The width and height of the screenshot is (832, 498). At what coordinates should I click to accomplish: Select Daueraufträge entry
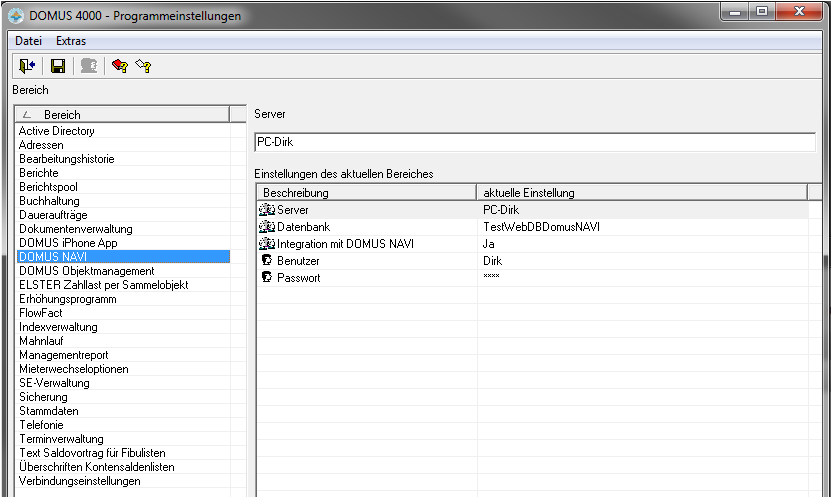pyautogui.click(x=124, y=215)
